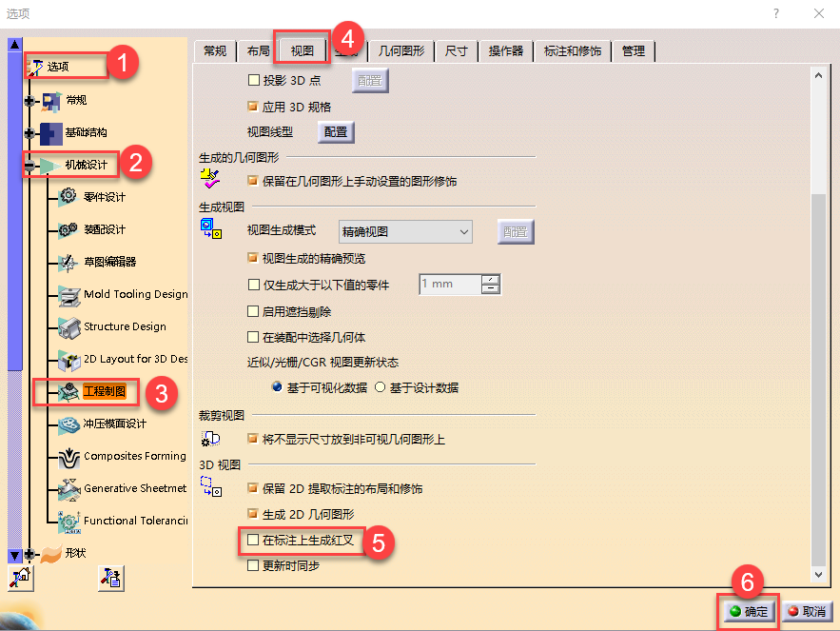Expand the 基础结构 tree node
840x631 pixels.
30,132
